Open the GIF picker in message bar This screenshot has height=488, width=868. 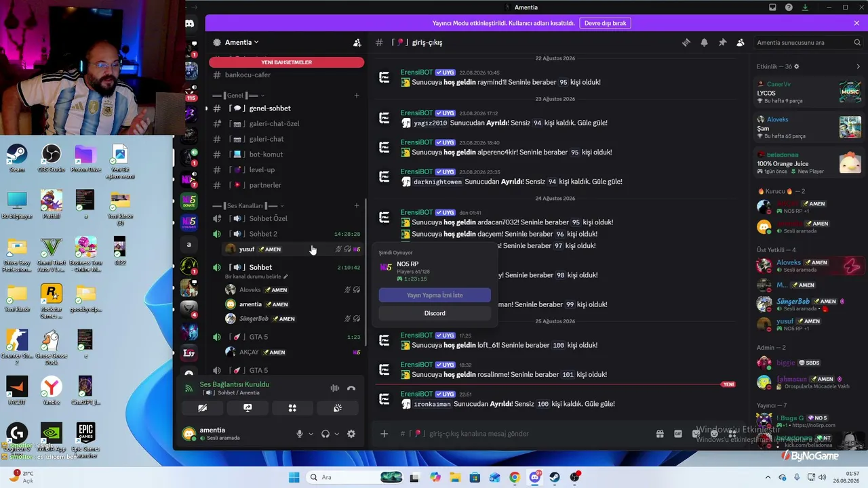click(x=677, y=434)
